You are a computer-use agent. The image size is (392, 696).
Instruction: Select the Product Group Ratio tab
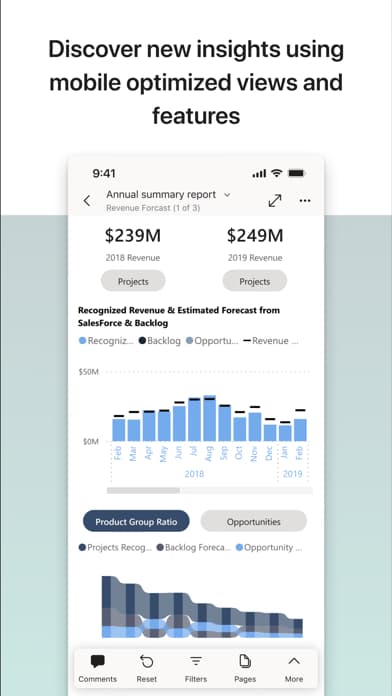tap(136, 522)
